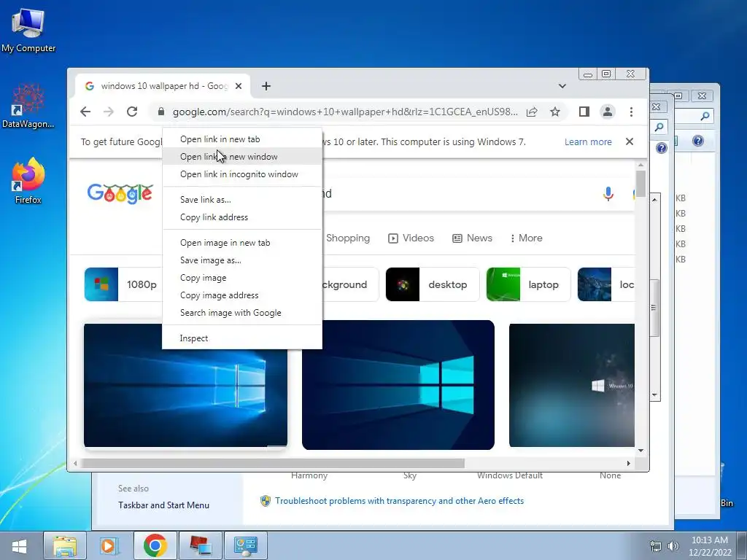Choose Copy image address

(242, 295)
